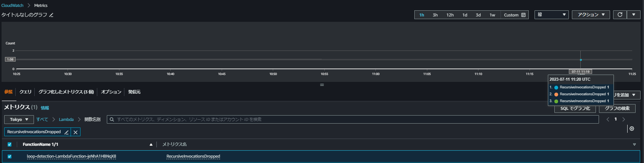This screenshot has height=163, width=644.
Task: Click the メトリクス名 column header
Action: pyautogui.click(x=174, y=145)
